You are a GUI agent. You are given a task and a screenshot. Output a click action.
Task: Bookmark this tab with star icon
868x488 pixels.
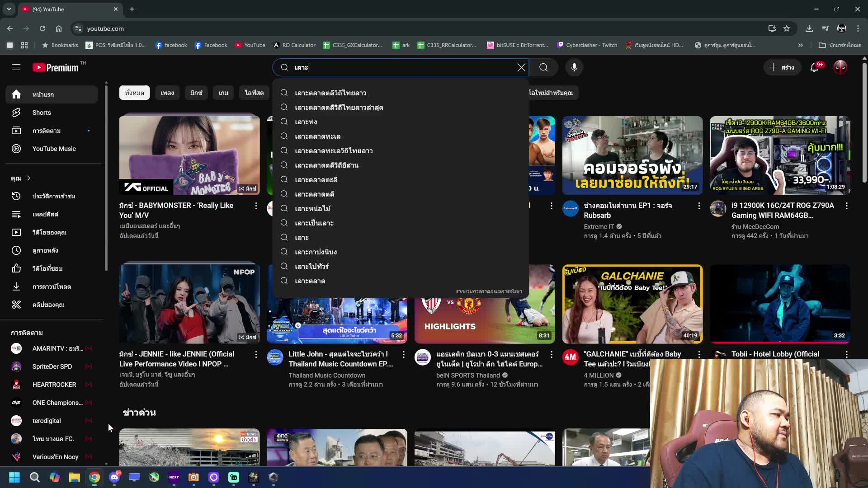[x=787, y=28]
